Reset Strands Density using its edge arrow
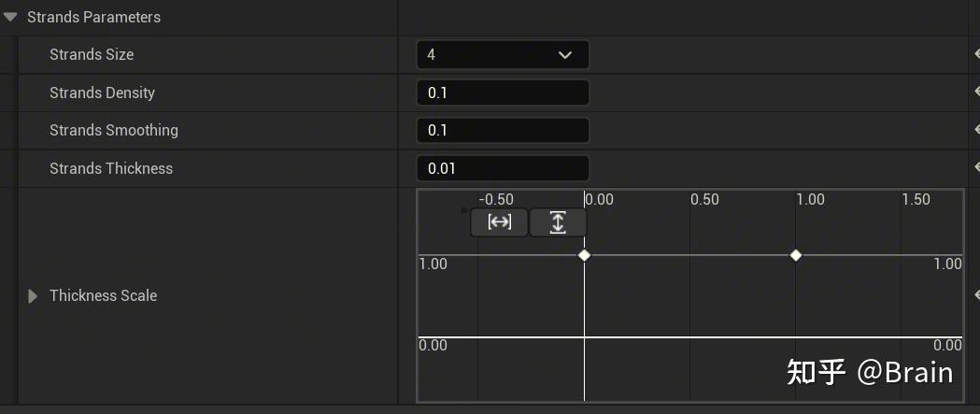 (975, 93)
